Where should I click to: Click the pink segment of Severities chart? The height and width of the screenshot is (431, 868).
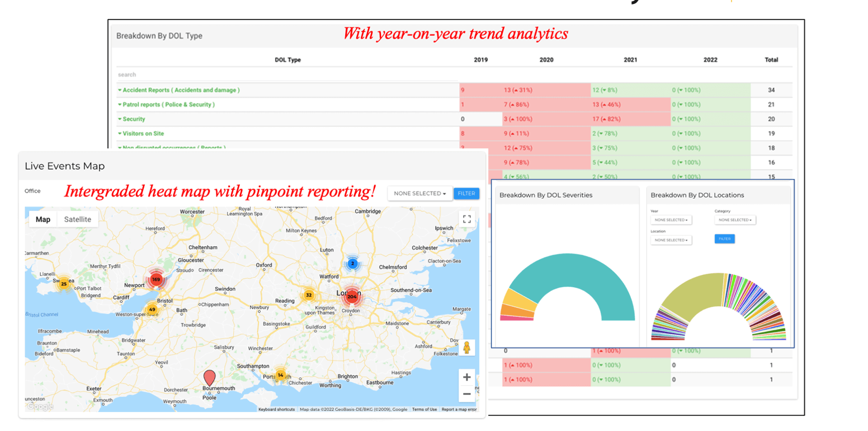(516, 318)
